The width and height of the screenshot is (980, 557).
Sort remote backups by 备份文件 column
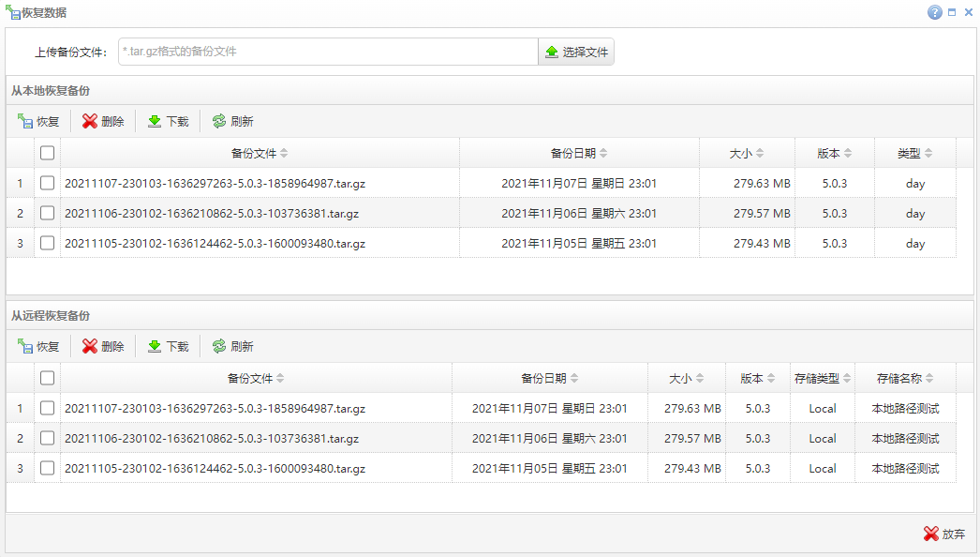tap(256, 379)
